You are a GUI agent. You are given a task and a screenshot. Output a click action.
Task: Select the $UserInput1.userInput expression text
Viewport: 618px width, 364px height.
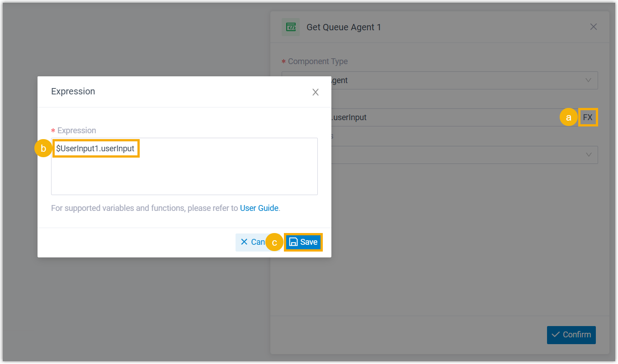[96, 148]
